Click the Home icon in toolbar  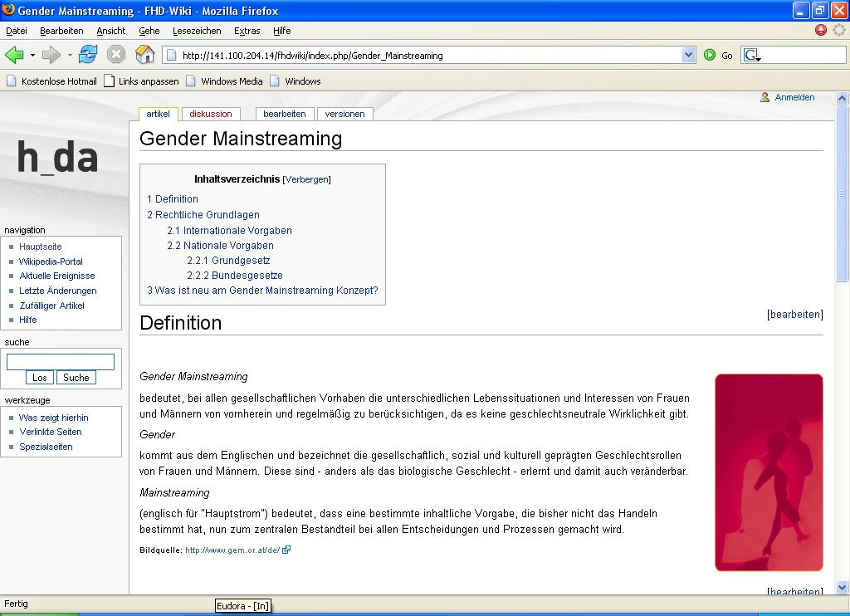(x=144, y=56)
